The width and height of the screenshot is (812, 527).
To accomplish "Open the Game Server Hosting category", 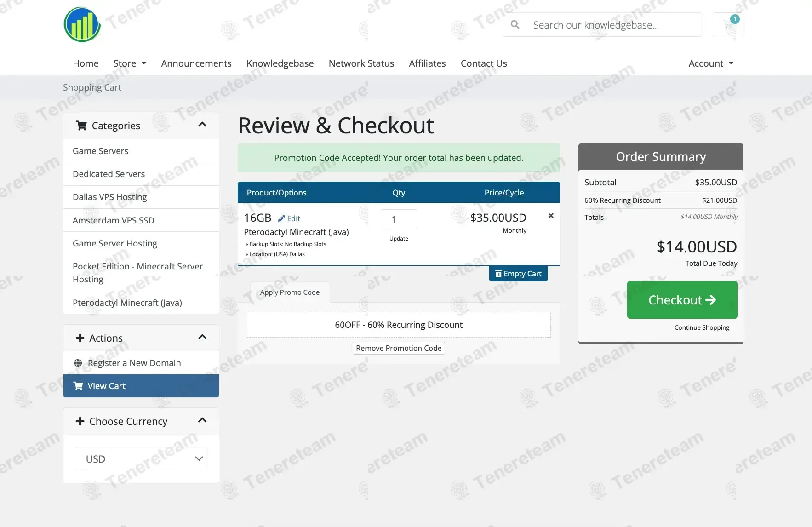I will [141, 243].
